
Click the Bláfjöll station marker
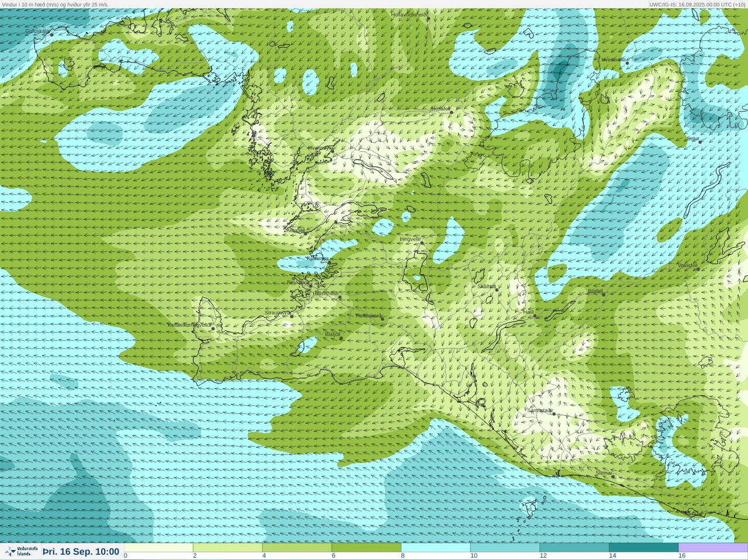point(341,338)
